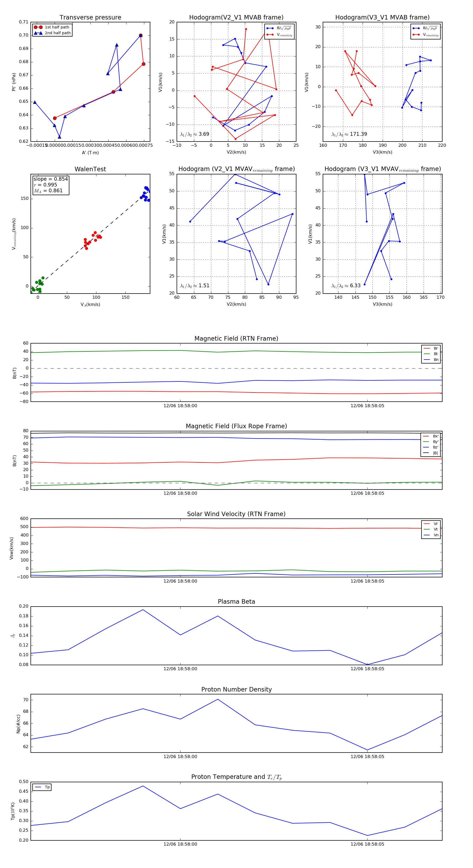Click the 'Proton Temperature and Te/Tp' title
473x868 pixels.
236,777
